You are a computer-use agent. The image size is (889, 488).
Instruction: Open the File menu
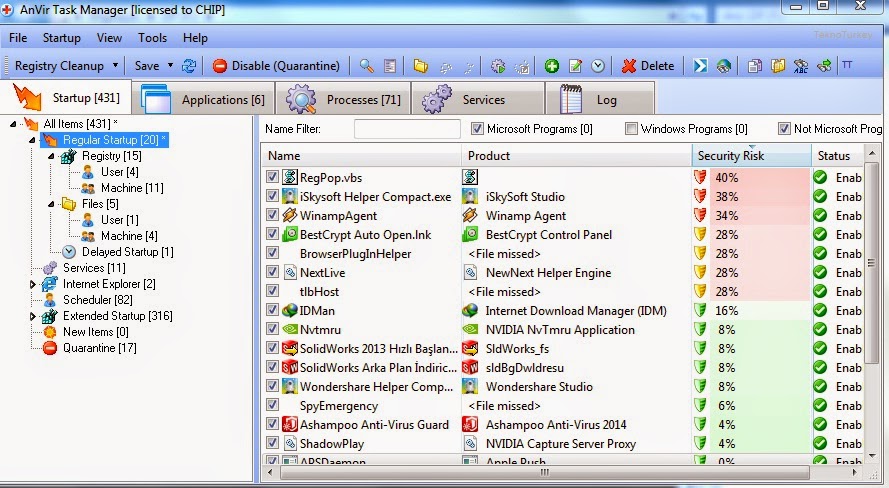(18, 38)
